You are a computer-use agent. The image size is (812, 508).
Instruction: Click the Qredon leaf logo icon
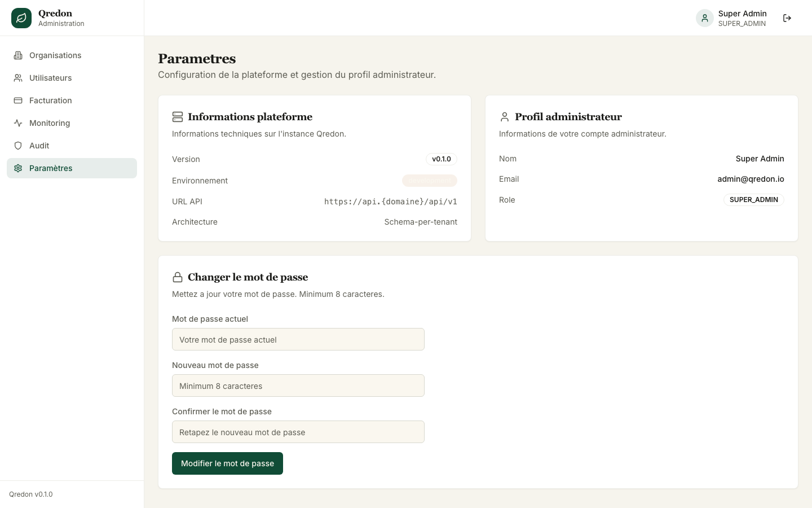tap(21, 18)
